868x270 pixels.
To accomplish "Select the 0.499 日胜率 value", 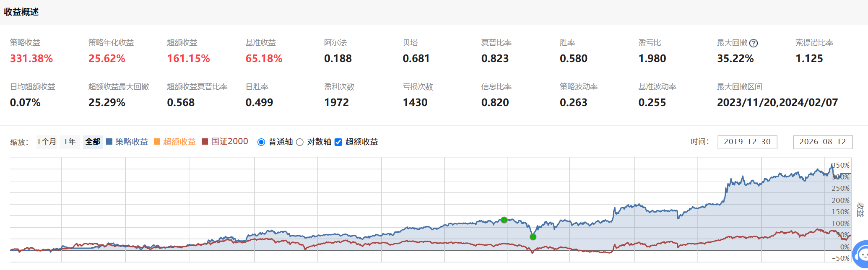I will pos(260,103).
